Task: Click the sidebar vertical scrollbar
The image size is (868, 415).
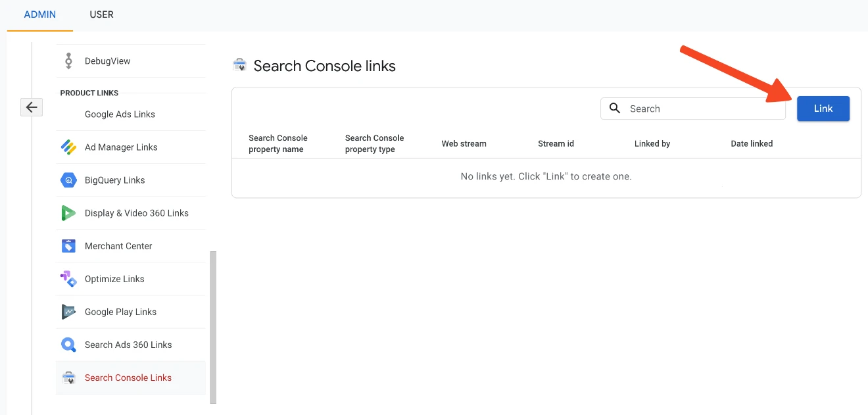Action: [x=213, y=327]
